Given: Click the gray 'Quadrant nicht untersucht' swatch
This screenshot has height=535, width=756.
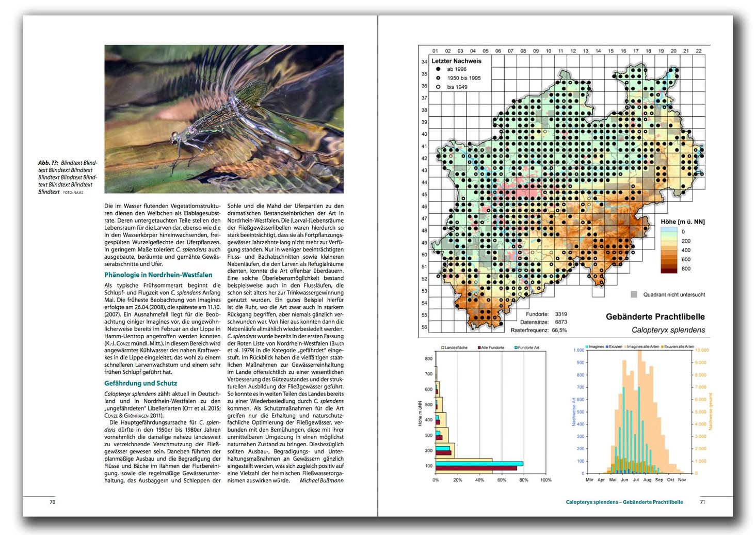Looking at the screenshot, I should coord(634,294).
